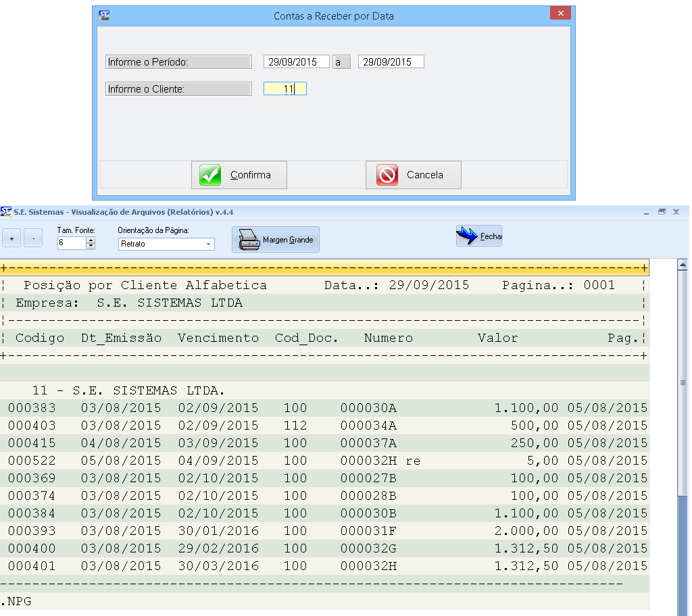This screenshot has height=616, width=692.
Task: Focus the Informe o Cliente input field
Action: click(x=285, y=88)
